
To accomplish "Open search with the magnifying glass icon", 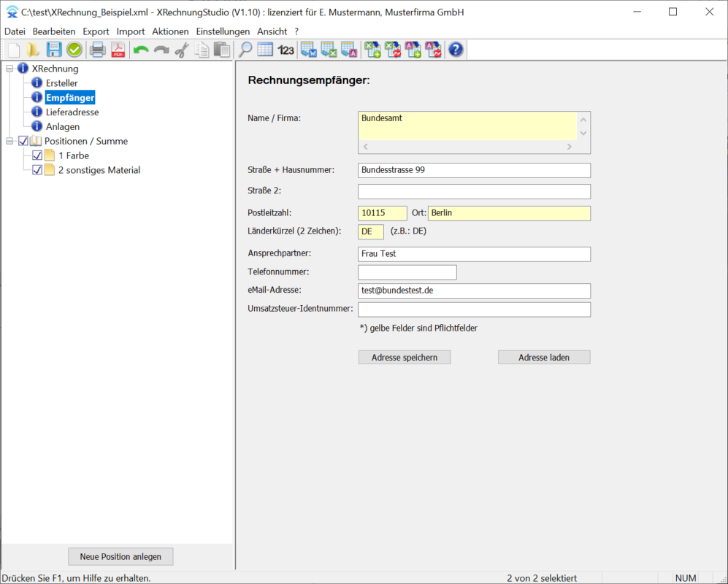I will click(245, 50).
